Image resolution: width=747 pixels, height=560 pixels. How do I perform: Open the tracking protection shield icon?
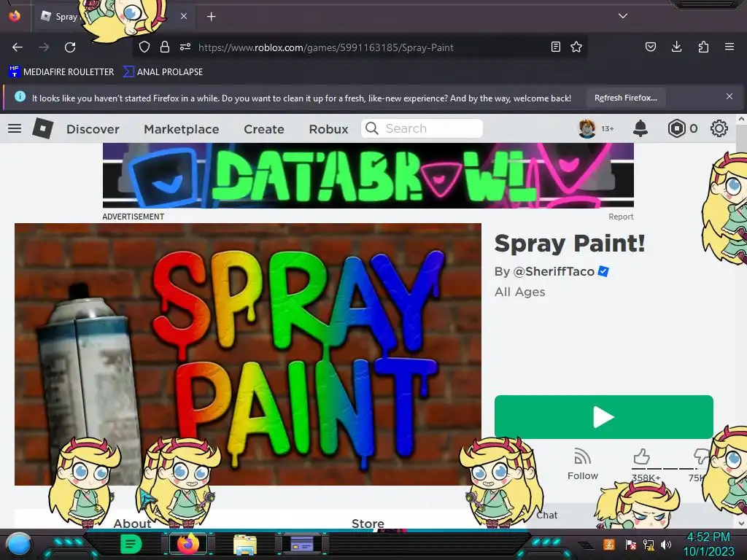[144, 47]
